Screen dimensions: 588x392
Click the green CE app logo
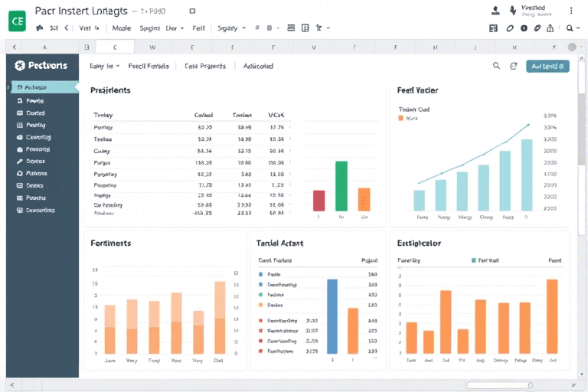click(17, 20)
